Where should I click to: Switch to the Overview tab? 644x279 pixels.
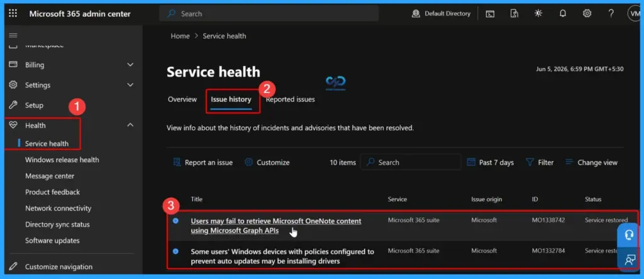[x=182, y=99]
